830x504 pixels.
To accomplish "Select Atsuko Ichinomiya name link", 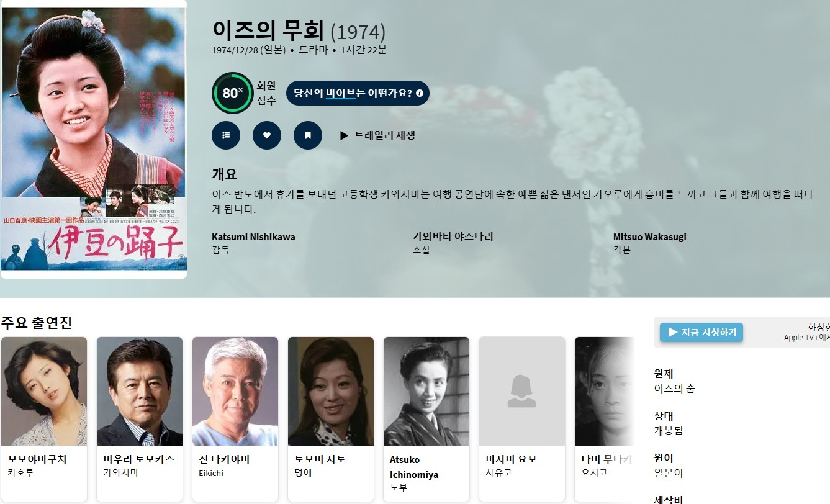I will point(414,467).
